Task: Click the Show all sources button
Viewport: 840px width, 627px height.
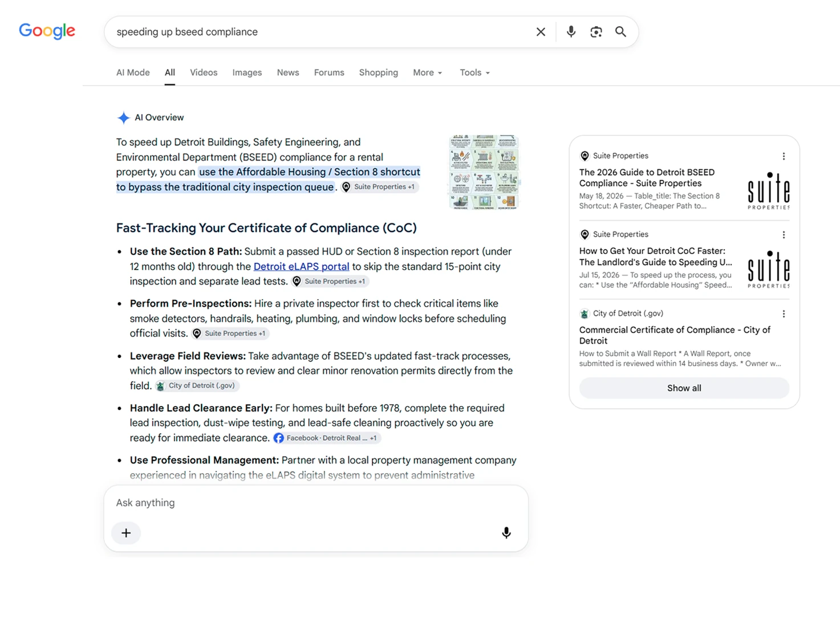Action: tap(684, 388)
